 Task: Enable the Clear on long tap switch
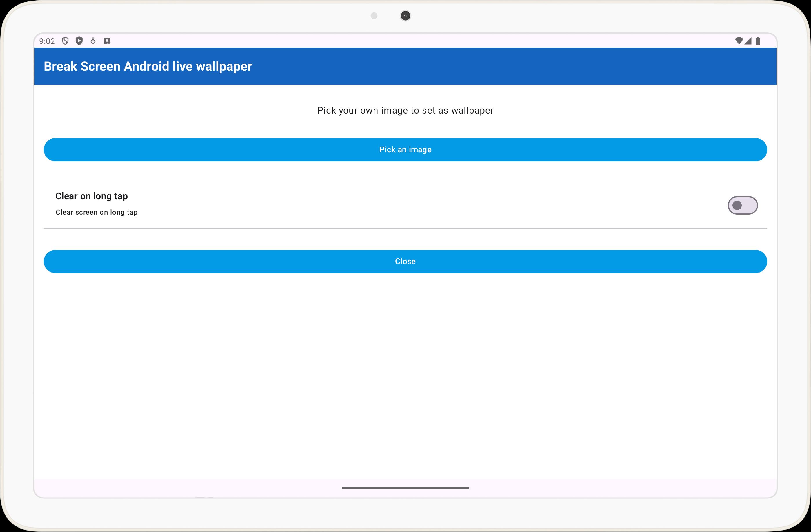[743, 205]
